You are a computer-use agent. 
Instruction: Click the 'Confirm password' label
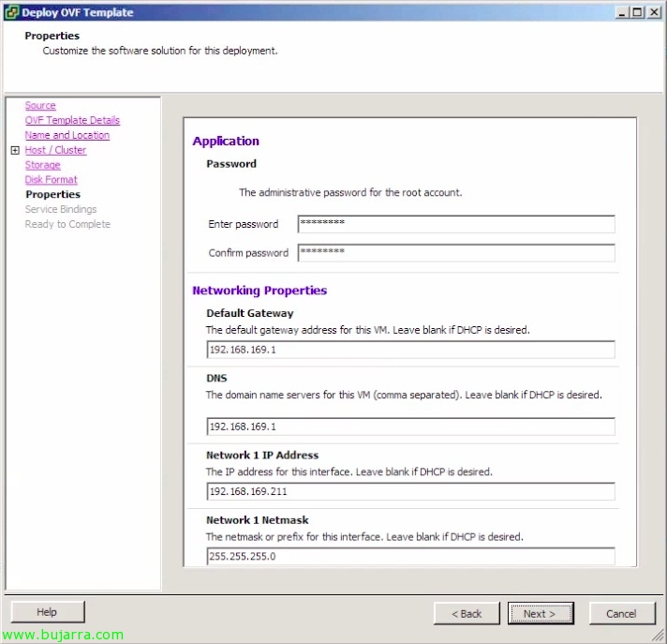248,253
